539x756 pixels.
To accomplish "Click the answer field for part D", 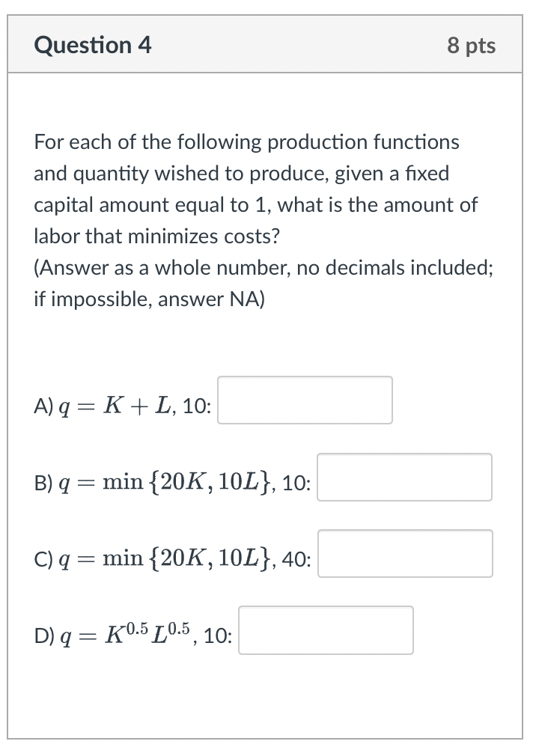I will [x=326, y=631].
